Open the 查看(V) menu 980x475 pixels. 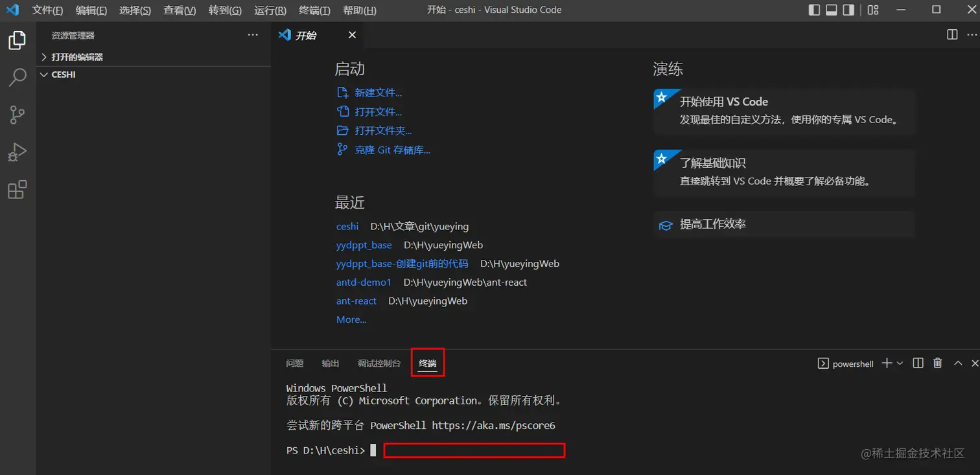180,10
